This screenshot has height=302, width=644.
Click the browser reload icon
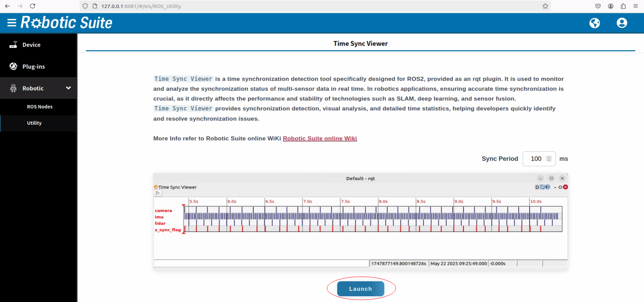tap(33, 6)
